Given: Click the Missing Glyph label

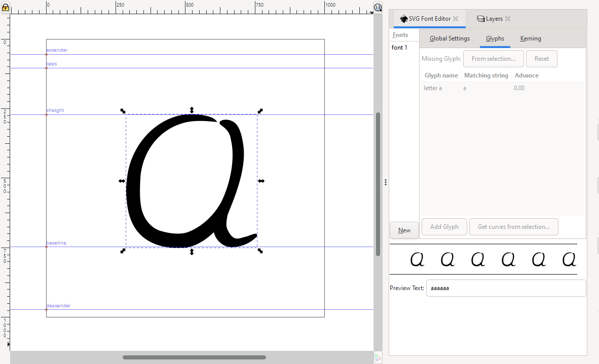Looking at the screenshot, I should click(441, 59).
